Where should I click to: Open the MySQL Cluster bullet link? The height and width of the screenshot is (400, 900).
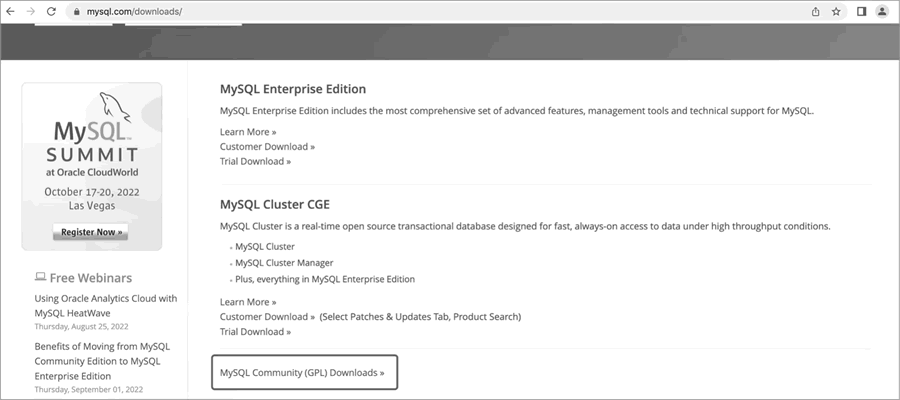click(x=265, y=247)
